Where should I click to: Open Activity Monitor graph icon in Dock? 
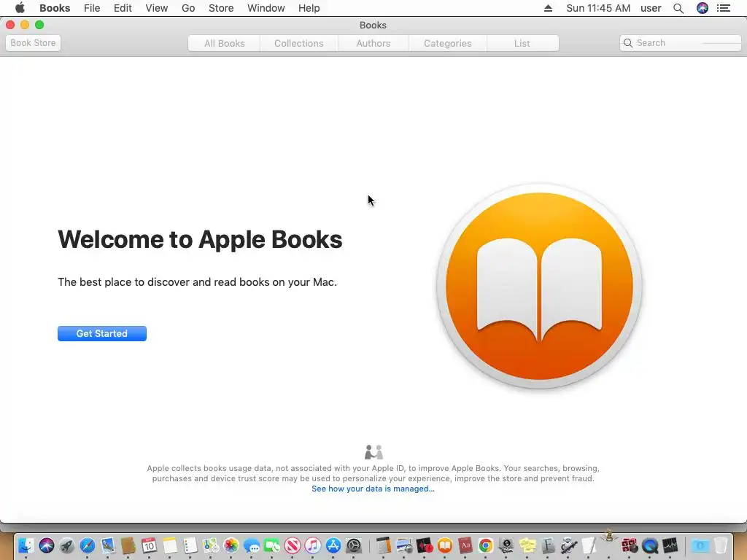(x=670, y=545)
